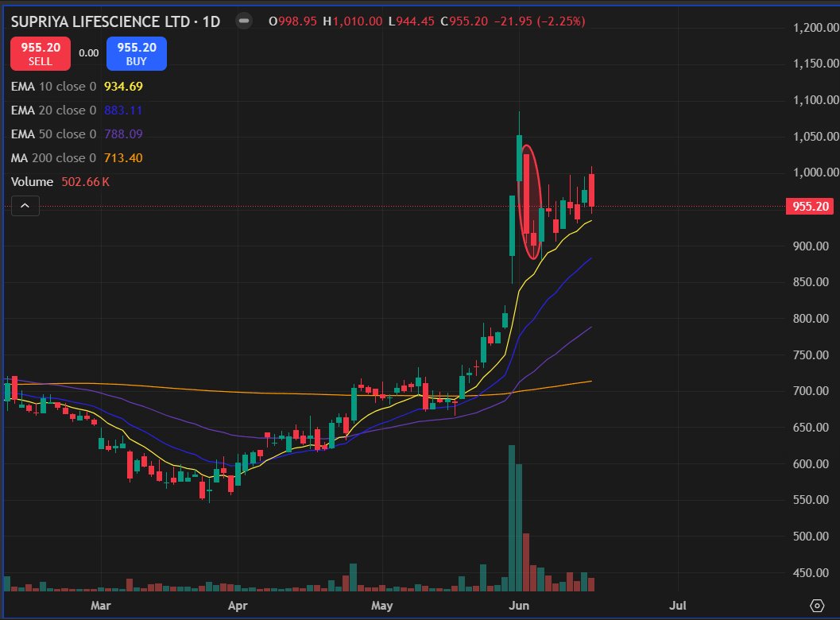Click the 850.00 price axis label
840x620 pixels.
click(811, 282)
